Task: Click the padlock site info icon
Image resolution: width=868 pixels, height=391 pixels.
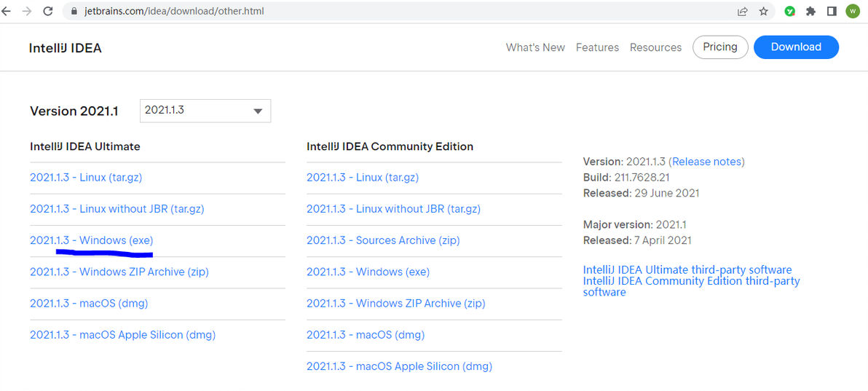Action: (x=74, y=12)
